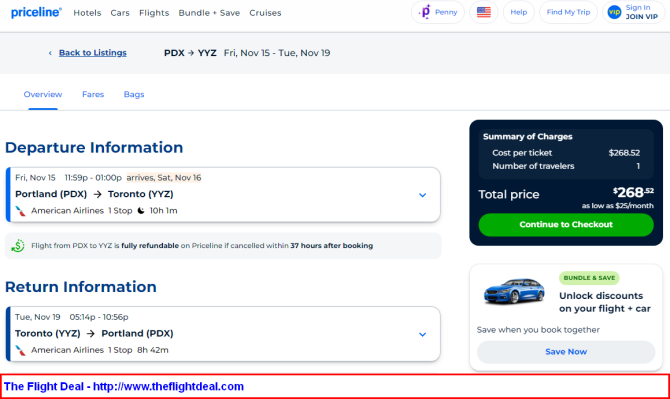Click the Bundle & Save badge
Screen dimensions: 670x399
(589, 278)
